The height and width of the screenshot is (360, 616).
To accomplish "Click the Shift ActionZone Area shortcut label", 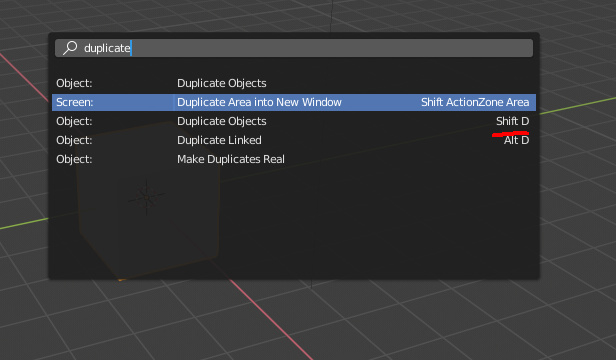I will [x=475, y=102].
